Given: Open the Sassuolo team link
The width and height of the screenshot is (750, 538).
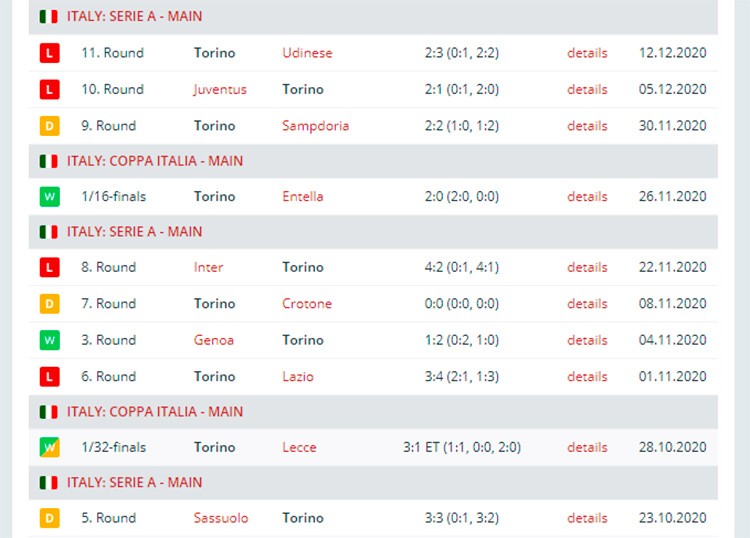Looking at the screenshot, I should tap(221, 518).
